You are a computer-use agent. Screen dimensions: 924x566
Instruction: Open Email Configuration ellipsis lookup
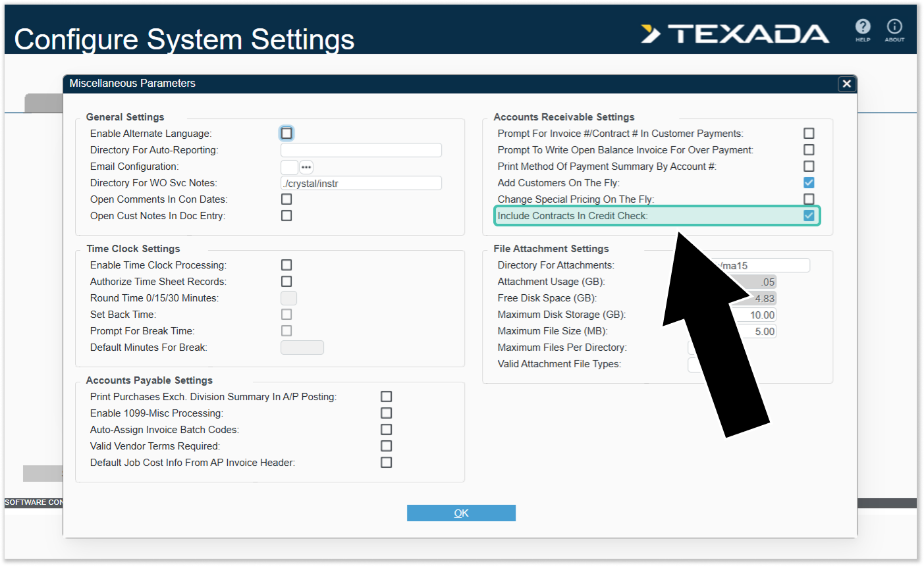pyautogui.click(x=306, y=167)
